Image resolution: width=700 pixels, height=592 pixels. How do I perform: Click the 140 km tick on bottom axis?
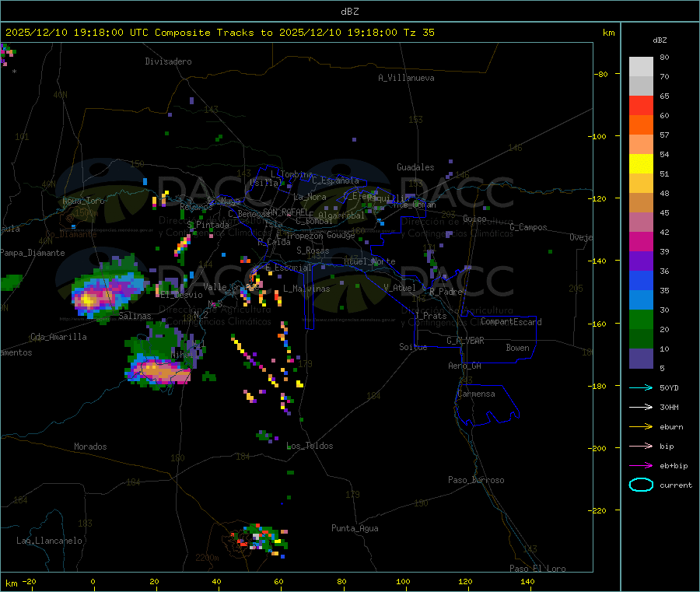(x=527, y=582)
